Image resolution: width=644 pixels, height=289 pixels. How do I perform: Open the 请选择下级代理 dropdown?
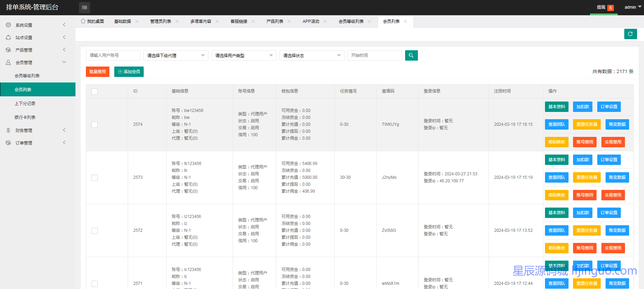point(176,55)
